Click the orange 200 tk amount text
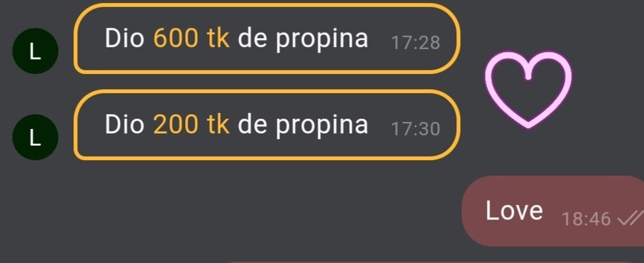Image resolution: width=644 pixels, height=263 pixels. click(191, 124)
